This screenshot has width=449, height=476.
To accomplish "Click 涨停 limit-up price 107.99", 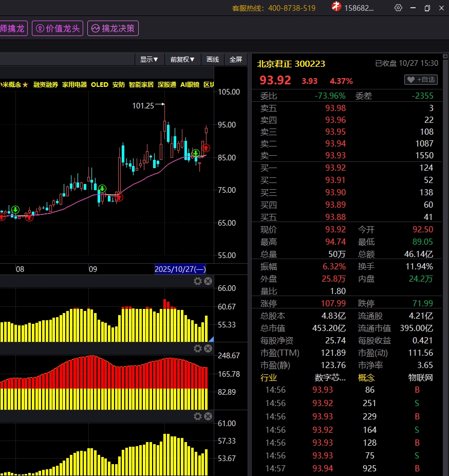I will 333,303.
